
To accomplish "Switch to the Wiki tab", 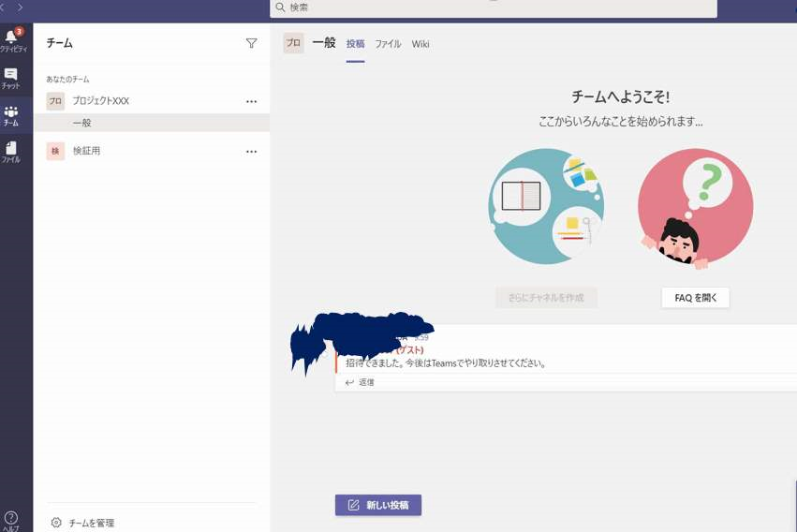I will [421, 44].
